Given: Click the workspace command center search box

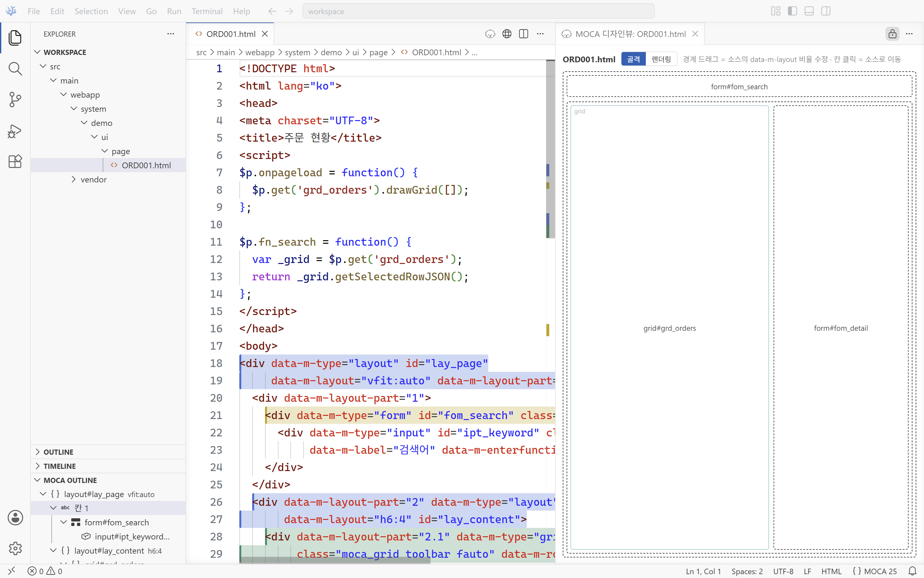Looking at the screenshot, I should pos(478,11).
